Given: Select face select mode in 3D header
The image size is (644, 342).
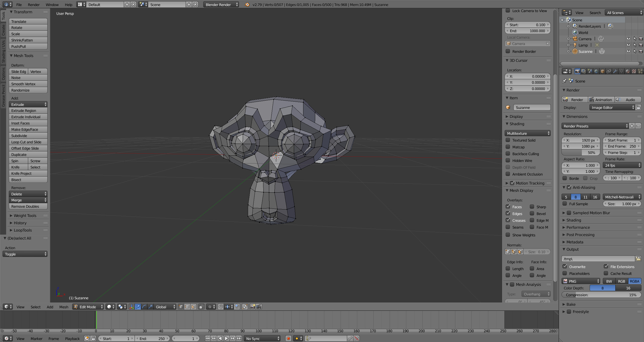Looking at the screenshot, I should [x=193, y=307].
